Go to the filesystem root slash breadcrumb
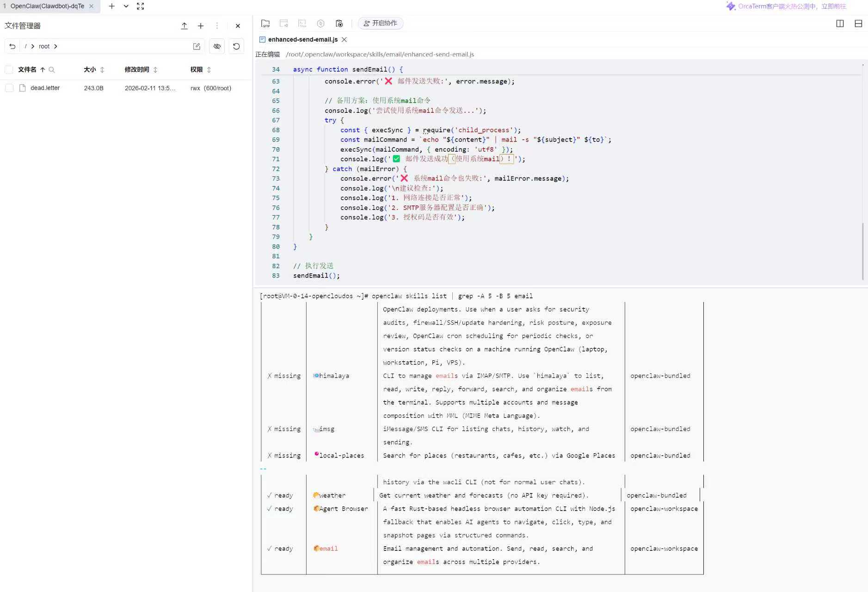This screenshot has height=592, width=868. pyautogui.click(x=26, y=46)
